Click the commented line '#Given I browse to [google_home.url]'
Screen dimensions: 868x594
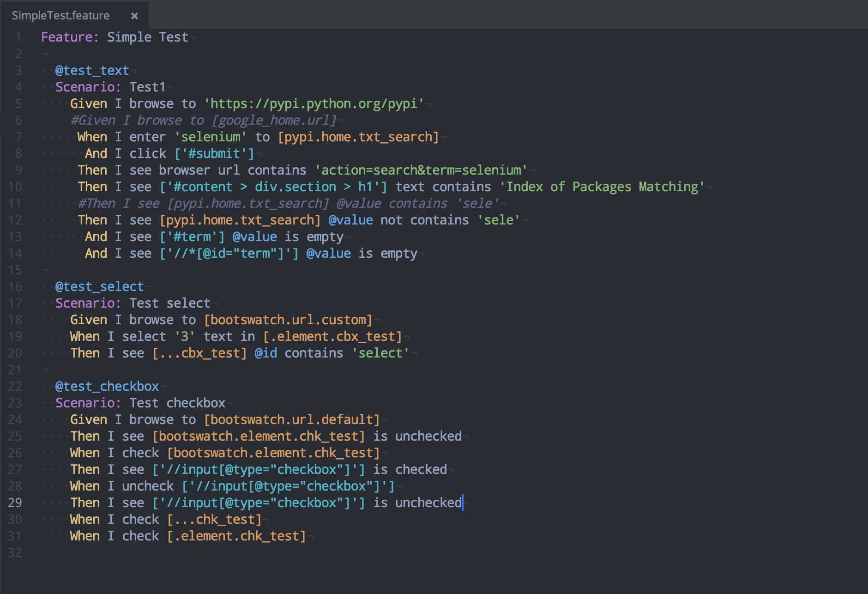pos(203,120)
